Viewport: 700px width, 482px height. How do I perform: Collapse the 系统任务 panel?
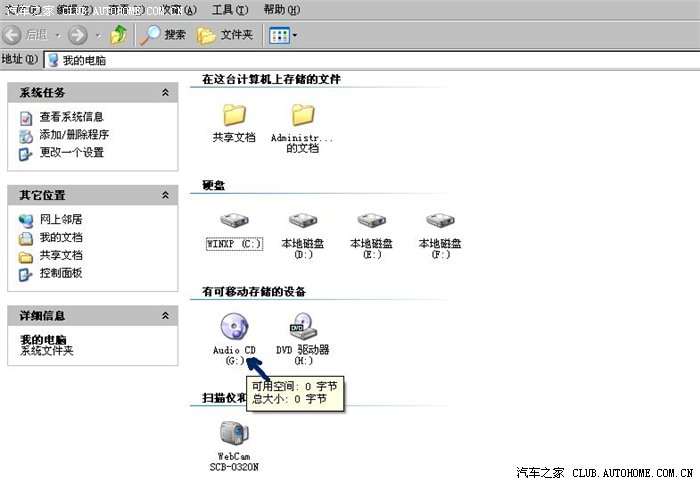click(165, 92)
